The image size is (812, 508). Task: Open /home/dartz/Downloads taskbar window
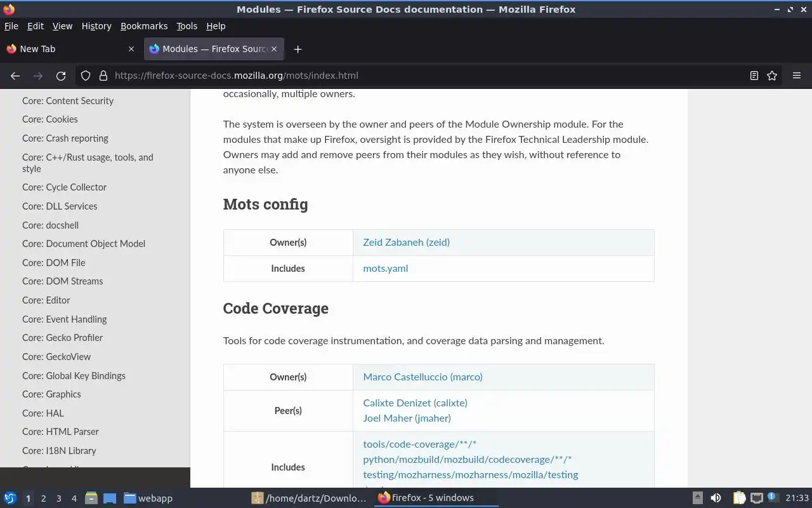(309, 498)
